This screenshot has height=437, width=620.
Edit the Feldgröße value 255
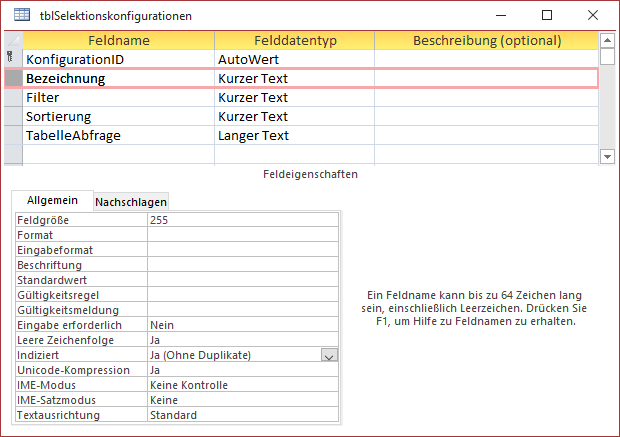coord(243,220)
